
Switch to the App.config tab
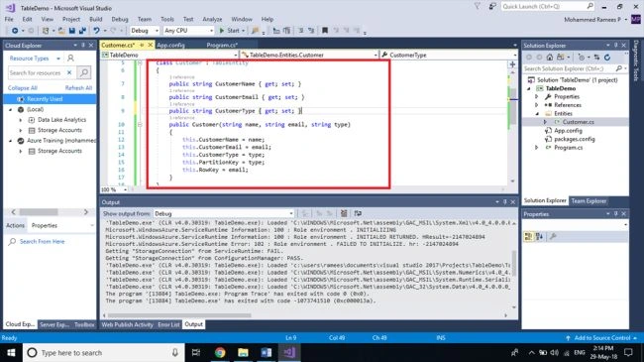pyautogui.click(x=170, y=45)
